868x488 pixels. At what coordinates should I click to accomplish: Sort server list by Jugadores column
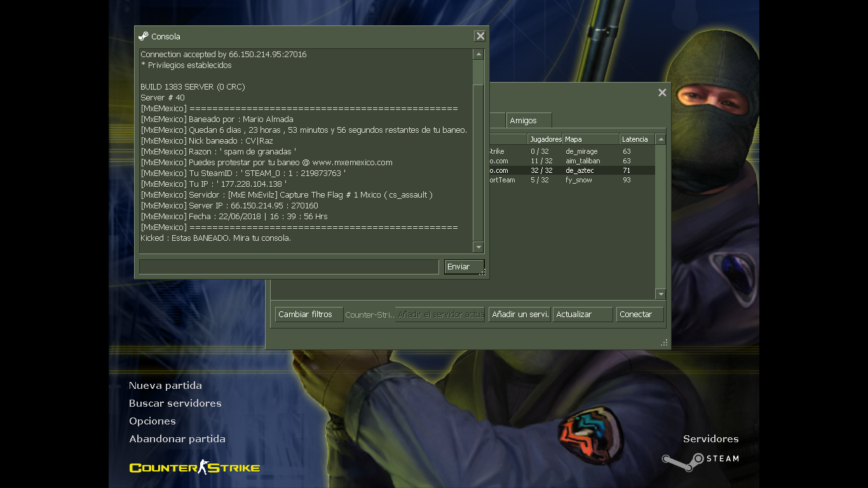(x=545, y=139)
